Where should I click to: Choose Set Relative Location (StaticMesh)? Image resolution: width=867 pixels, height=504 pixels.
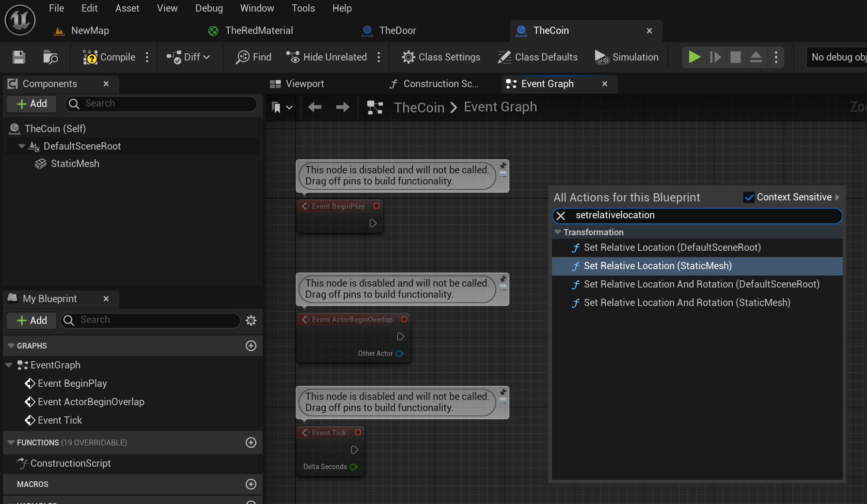tap(697, 266)
